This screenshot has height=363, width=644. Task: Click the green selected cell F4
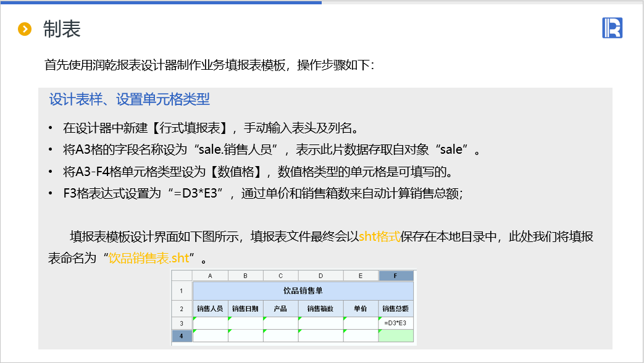click(396, 336)
